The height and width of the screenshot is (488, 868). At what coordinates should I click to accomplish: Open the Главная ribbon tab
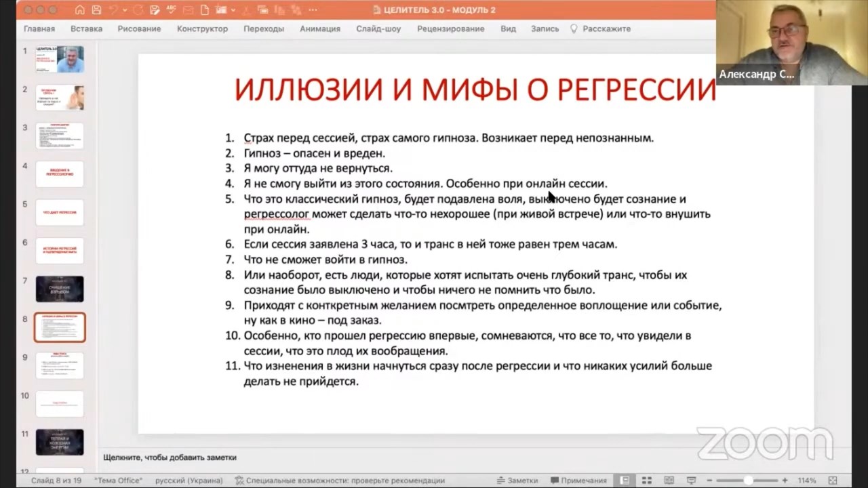[x=39, y=28]
